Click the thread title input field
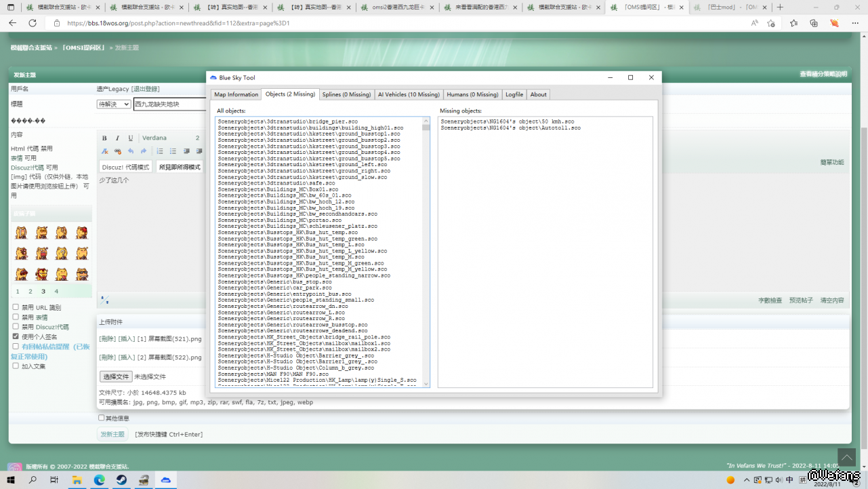 (x=169, y=104)
